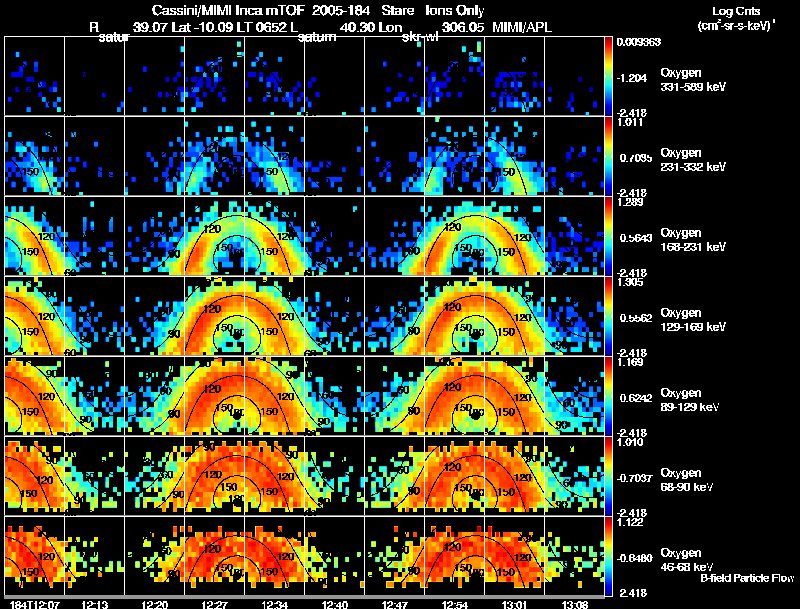Click the '12:47' time axis label

coord(394,604)
